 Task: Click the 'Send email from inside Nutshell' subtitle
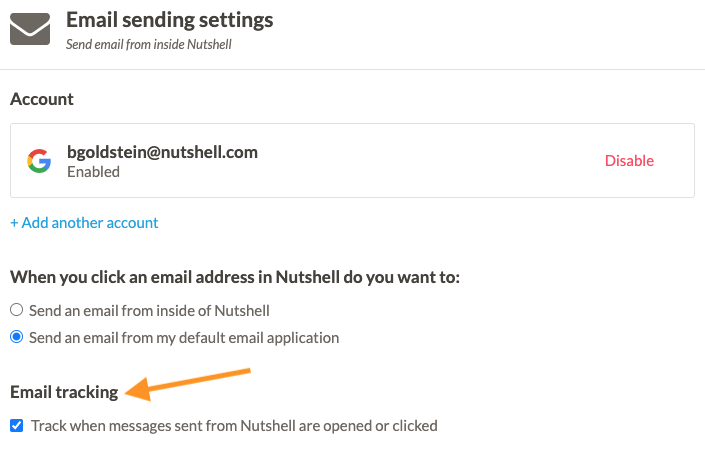click(x=149, y=44)
